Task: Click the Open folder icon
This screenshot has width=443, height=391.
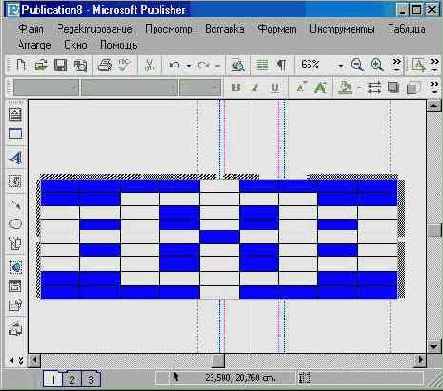Action: (x=41, y=65)
